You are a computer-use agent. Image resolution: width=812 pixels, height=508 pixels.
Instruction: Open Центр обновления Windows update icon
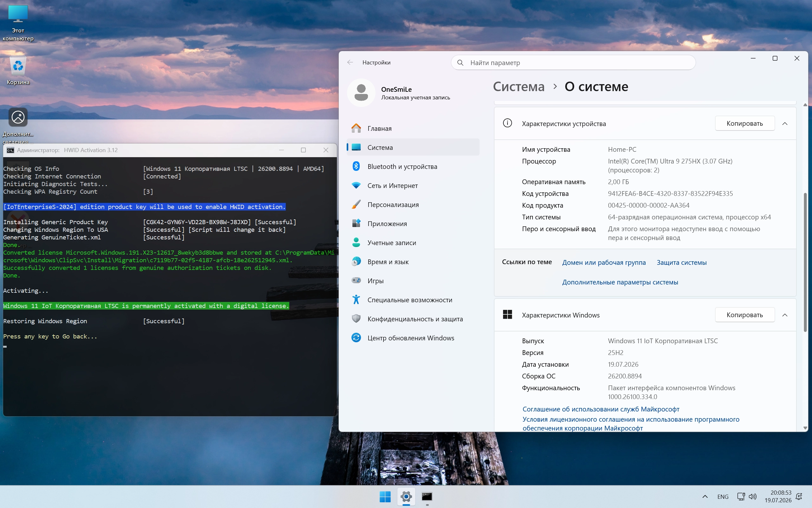pyautogui.click(x=356, y=338)
